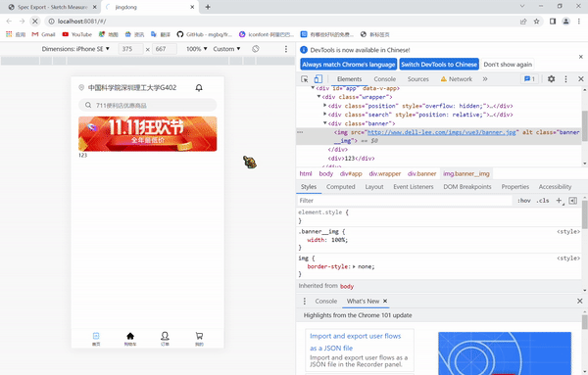
Task: Click the search magnifier icon in page
Action: pos(88,105)
